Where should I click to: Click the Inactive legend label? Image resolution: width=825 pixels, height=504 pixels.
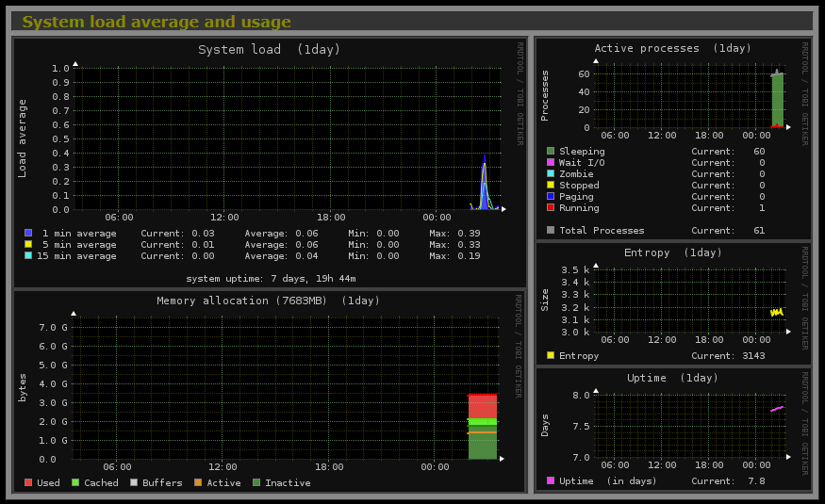(288, 483)
